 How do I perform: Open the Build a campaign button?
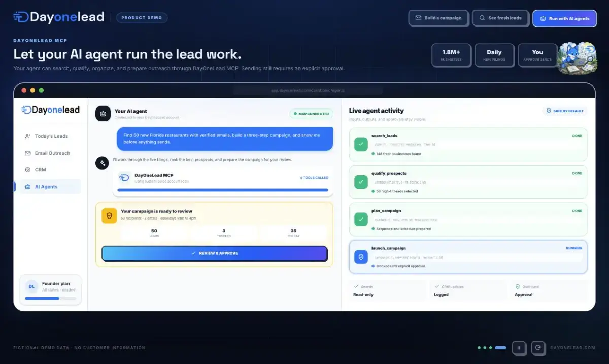coord(438,18)
